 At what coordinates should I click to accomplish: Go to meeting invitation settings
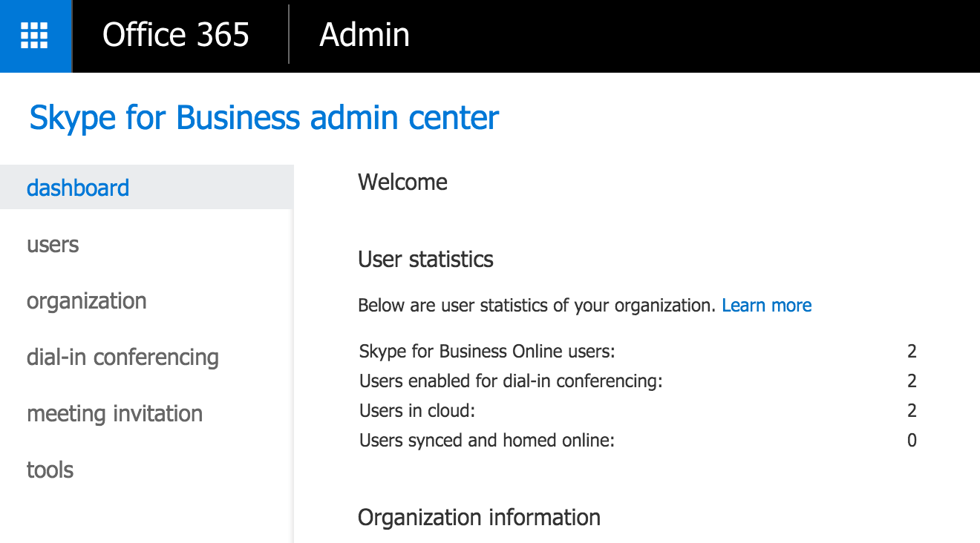tap(115, 414)
